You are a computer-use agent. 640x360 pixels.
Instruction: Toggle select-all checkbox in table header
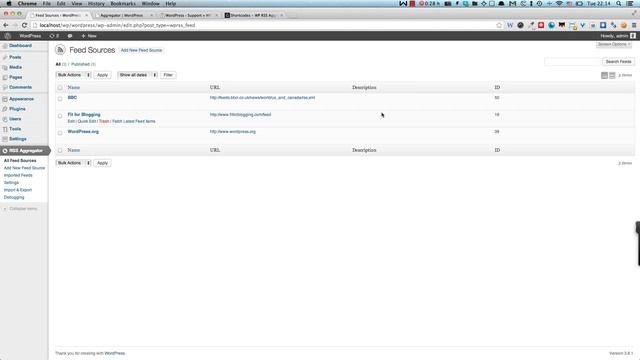tap(60, 88)
